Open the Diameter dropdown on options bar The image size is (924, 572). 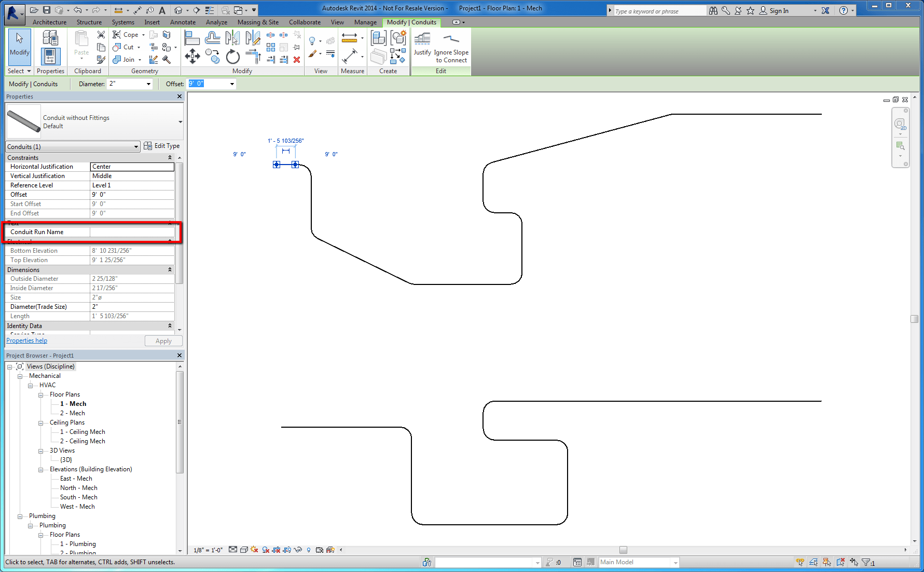pyautogui.click(x=148, y=84)
